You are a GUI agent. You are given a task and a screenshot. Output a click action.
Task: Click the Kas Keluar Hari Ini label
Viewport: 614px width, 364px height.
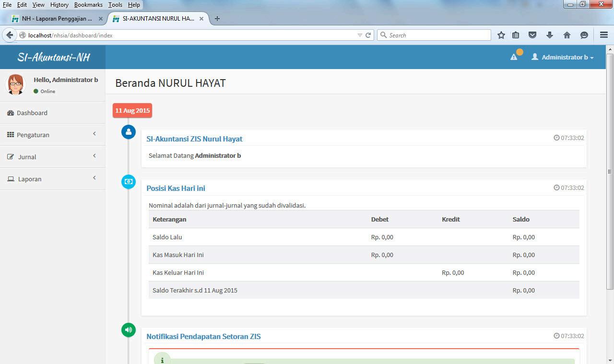point(178,272)
